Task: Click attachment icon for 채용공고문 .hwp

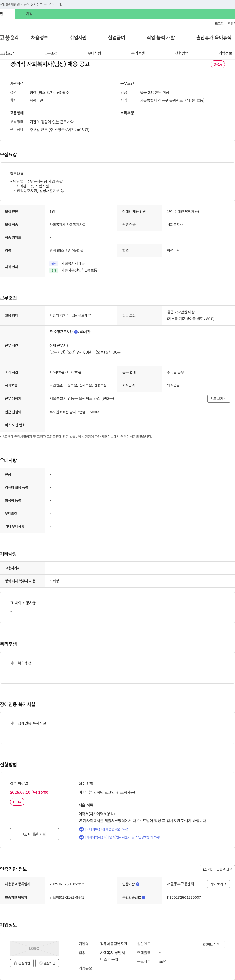Action: (x=81, y=829)
